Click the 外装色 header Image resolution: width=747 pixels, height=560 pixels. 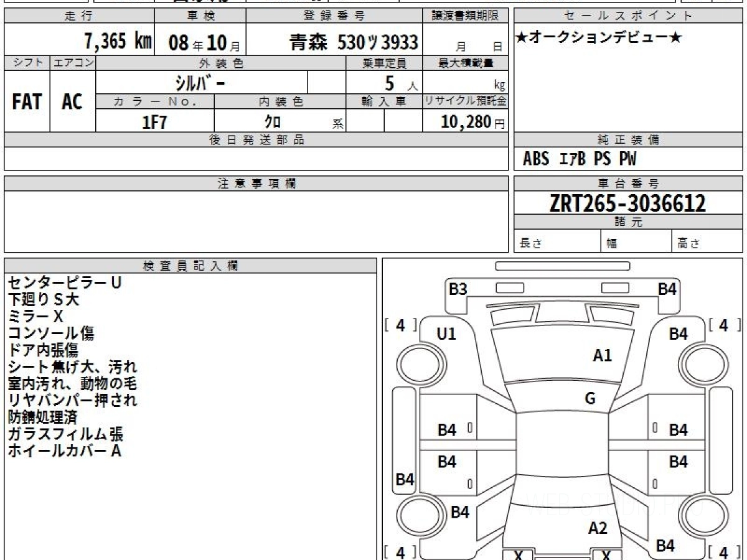pyautogui.click(x=221, y=63)
